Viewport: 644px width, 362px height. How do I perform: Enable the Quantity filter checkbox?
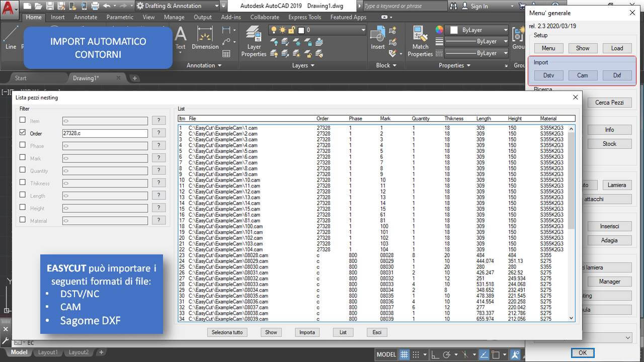click(x=23, y=170)
